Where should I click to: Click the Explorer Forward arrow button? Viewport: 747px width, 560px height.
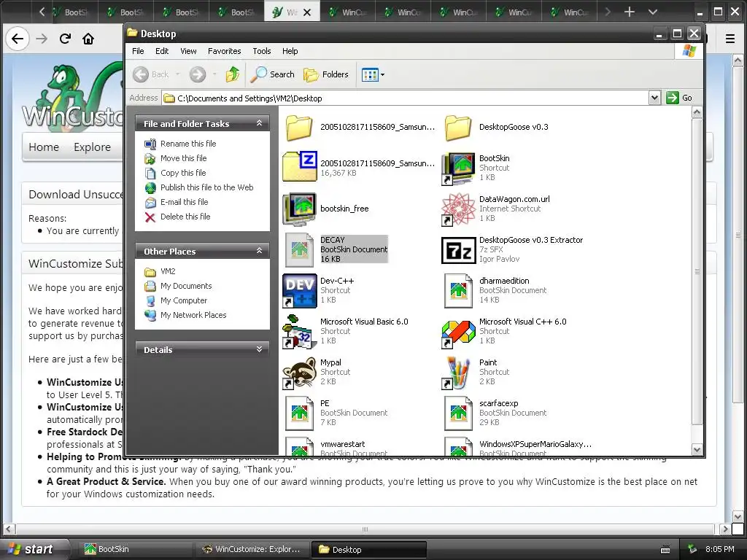tap(197, 74)
